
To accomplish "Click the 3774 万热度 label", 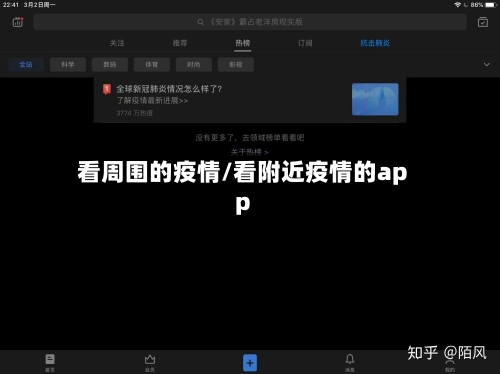I will pyautogui.click(x=135, y=113).
